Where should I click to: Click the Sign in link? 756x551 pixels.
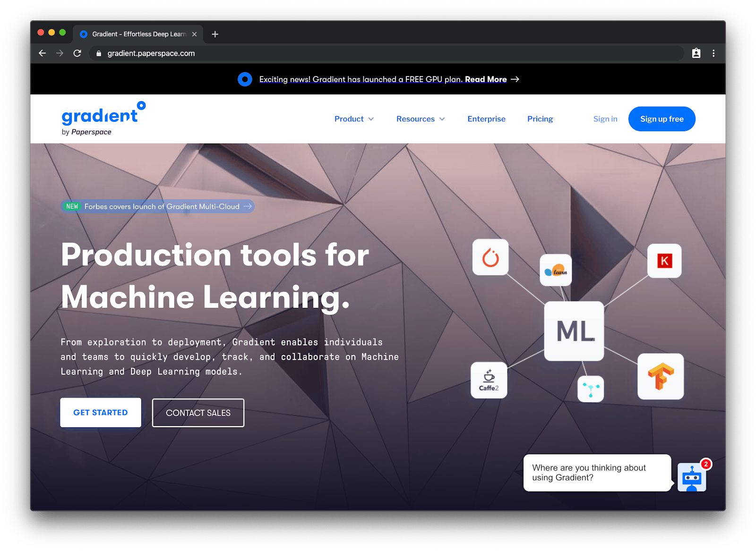[605, 119]
